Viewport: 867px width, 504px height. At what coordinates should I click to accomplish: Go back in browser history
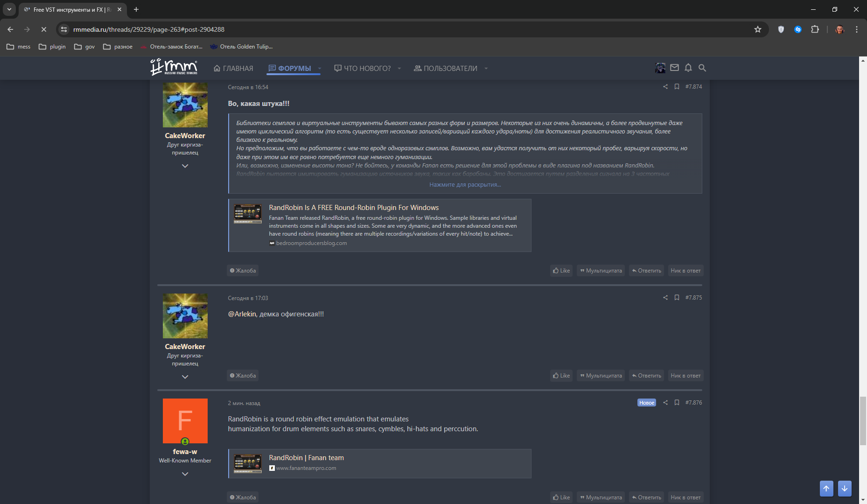(10, 29)
